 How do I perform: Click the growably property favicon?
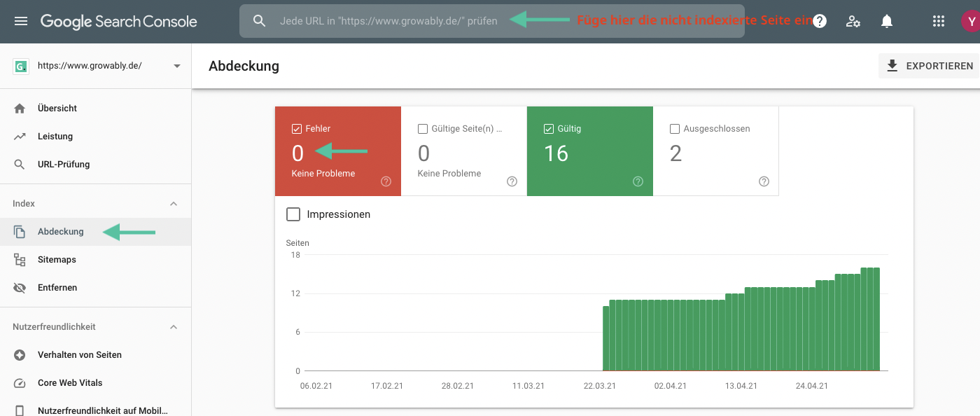20,66
